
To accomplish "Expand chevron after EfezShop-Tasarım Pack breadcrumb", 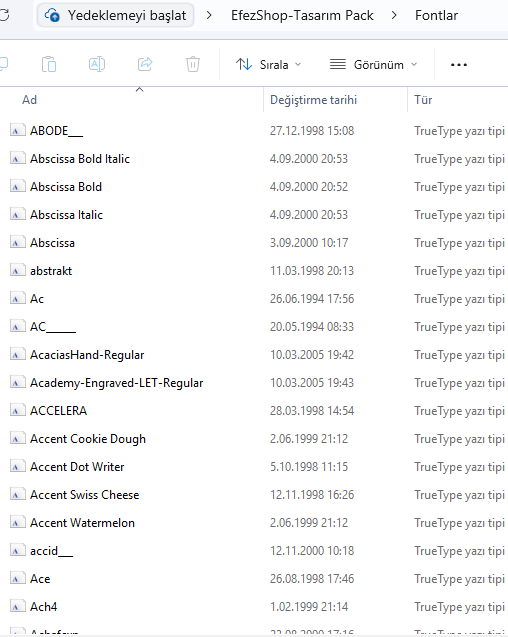I will click(394, 15).
